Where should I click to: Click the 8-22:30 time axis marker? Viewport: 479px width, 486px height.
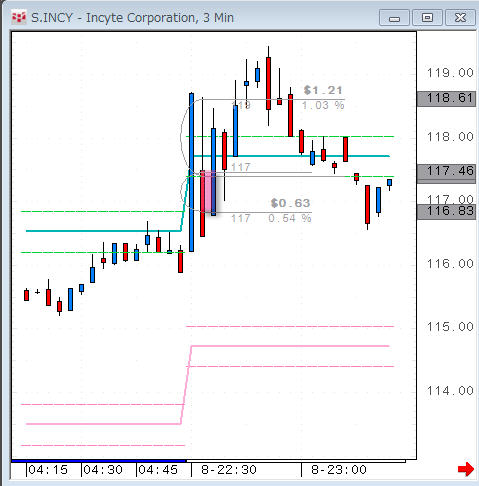tap(229, 470)
